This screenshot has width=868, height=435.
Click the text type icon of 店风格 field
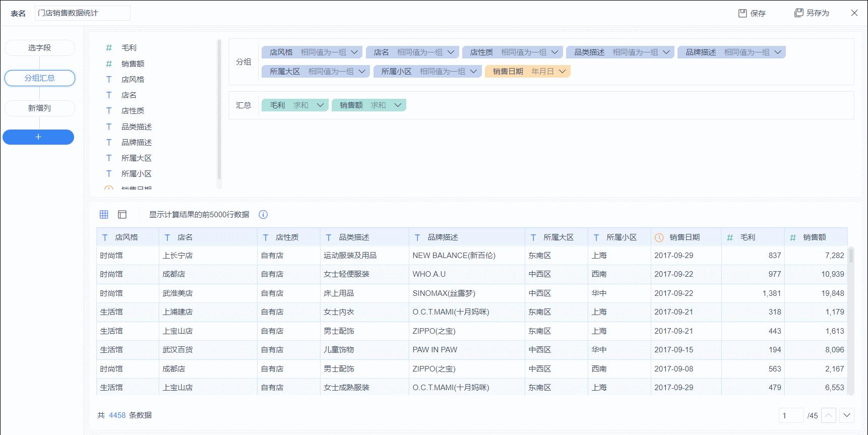coord(109,79)
